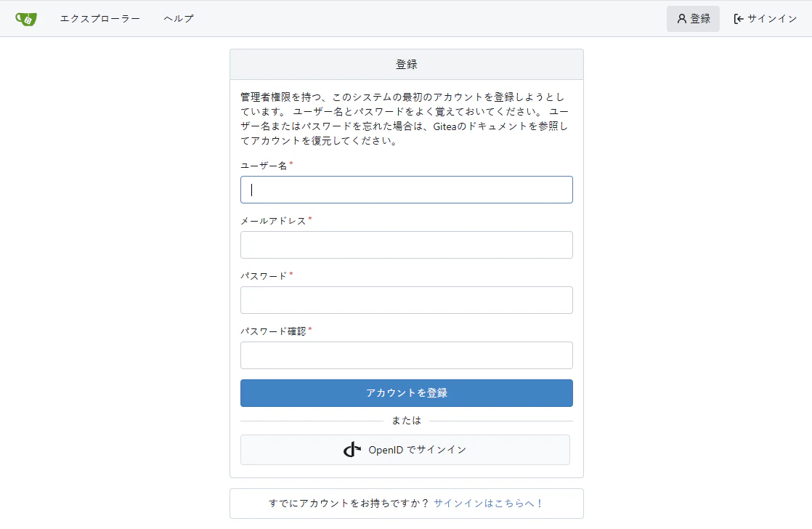Open エクスプローラー in the top navigation
812x529 pixels.
pos(100,19)
